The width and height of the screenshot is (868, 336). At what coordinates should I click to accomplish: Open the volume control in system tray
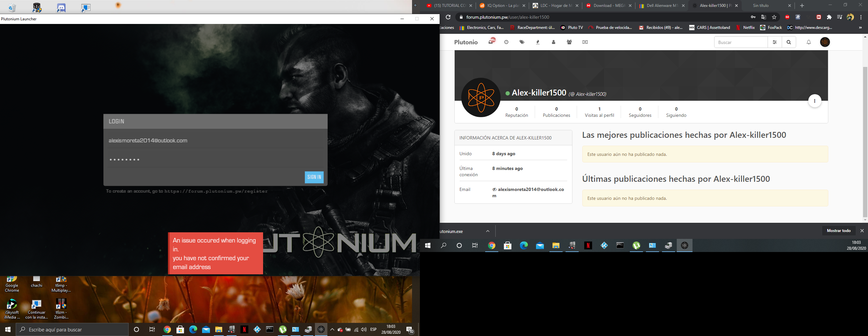pos(363,329)
